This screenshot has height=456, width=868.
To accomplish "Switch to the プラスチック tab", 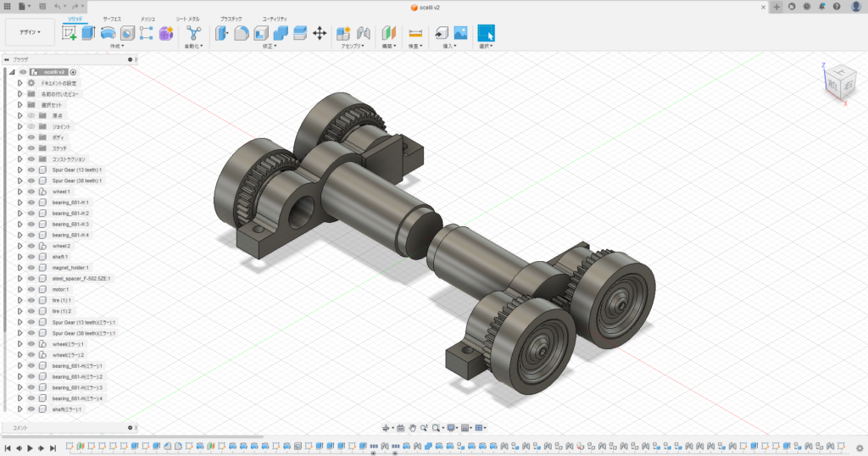I will (231, 19).
